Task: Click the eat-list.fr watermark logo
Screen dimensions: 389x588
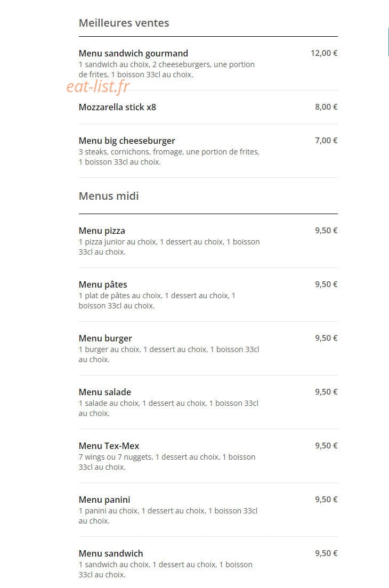Action: 98,87
